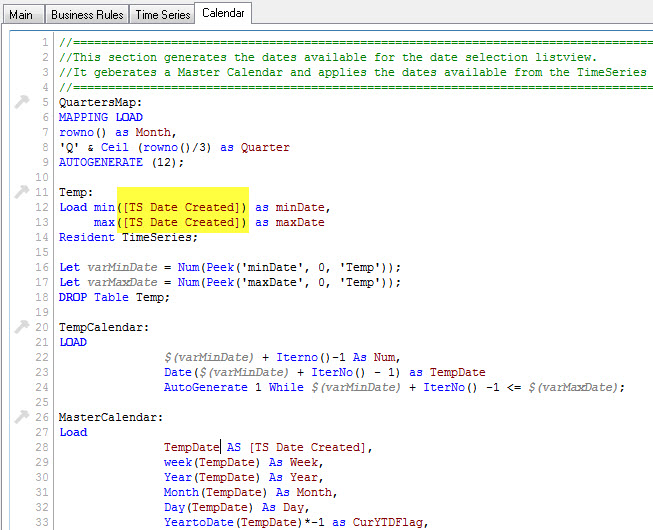
Task: Click the wizard icon beside Temp: line
Action: 22,192
